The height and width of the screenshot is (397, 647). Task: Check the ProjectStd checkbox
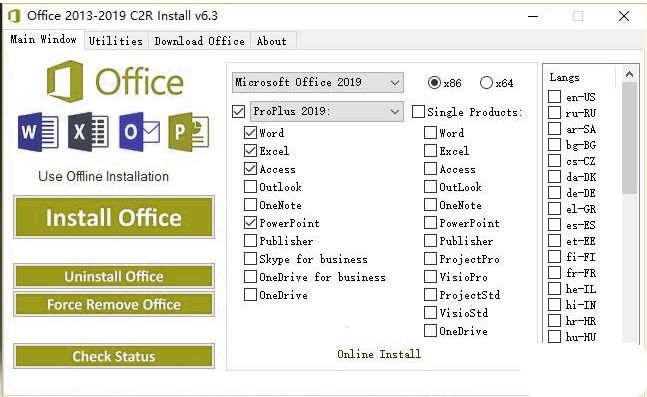point(430,295)
